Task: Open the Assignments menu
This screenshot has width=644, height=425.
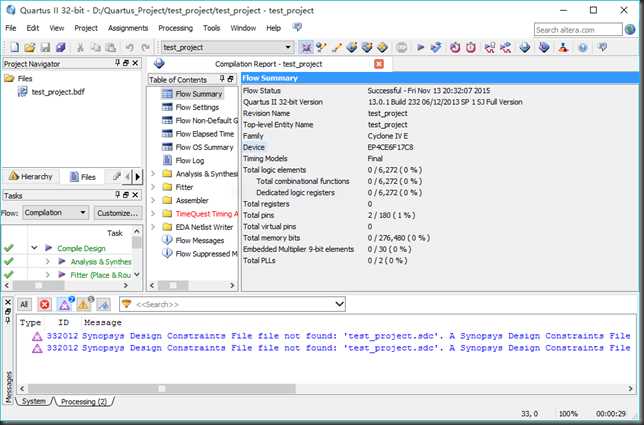Action: click(128, 28)
